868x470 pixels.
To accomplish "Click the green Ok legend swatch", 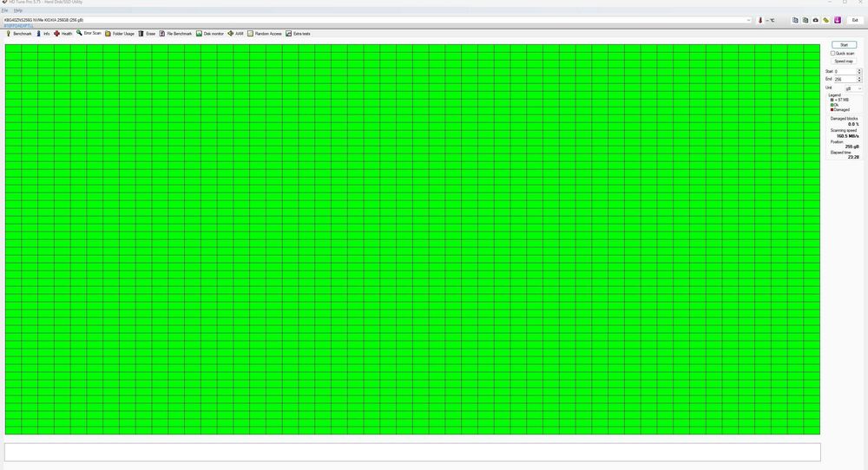I will (832, 105).
